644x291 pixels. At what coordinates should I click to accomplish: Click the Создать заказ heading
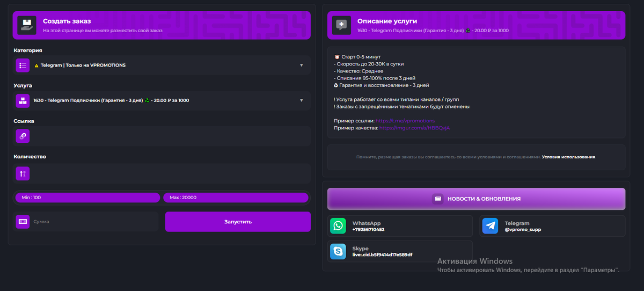[x=67, y=21]
